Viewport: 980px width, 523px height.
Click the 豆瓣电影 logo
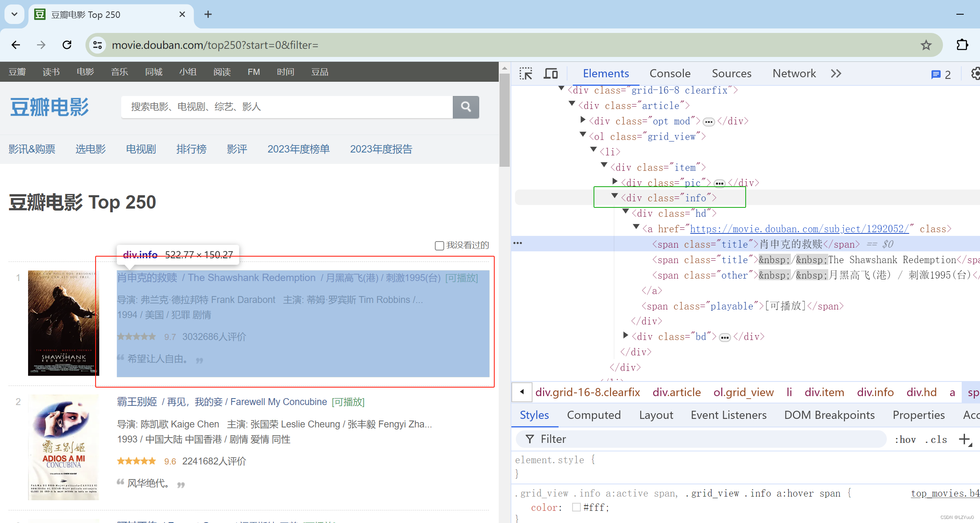[49, 107]
